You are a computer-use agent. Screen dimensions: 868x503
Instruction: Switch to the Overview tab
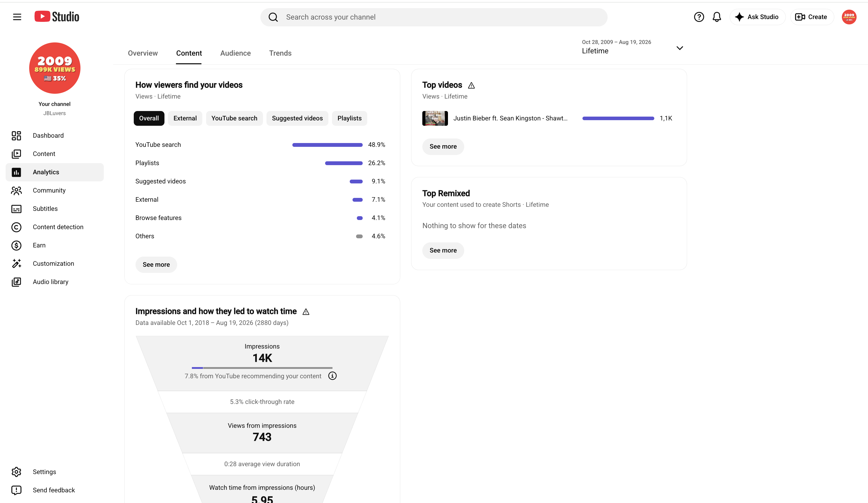(143, 53)
